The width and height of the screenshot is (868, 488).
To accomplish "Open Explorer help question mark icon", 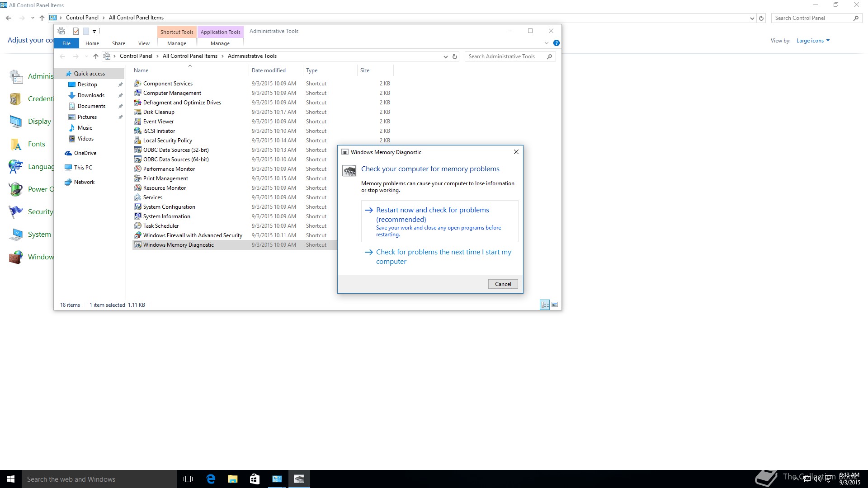I will 557,43.
